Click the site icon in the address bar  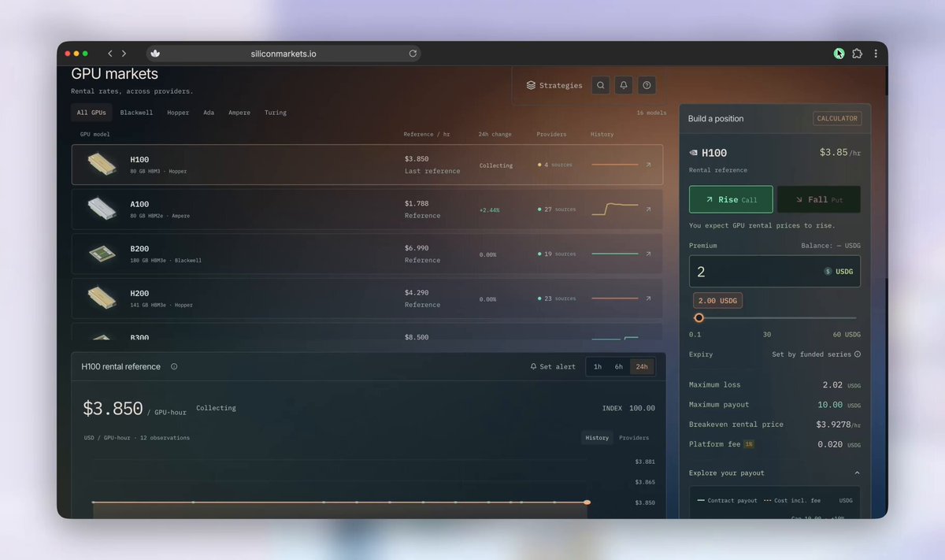coord(155,54)
